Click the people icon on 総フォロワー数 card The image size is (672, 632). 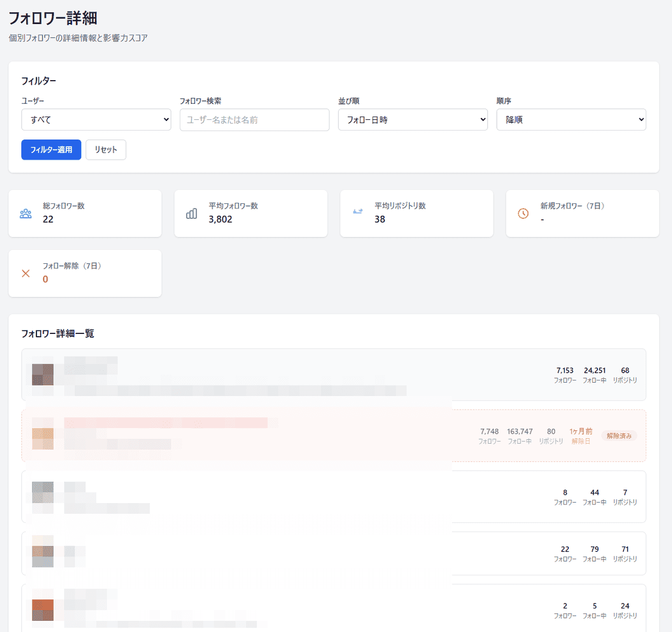click(25, 213)
